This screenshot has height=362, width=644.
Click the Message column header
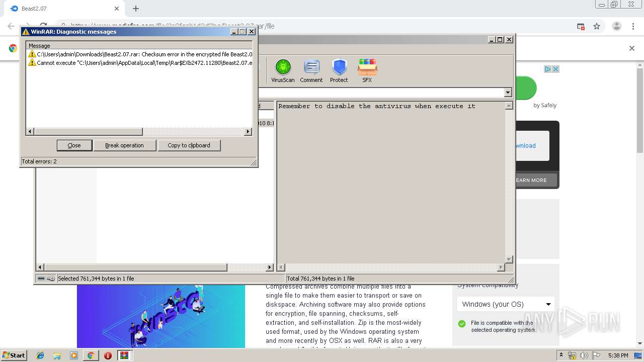(x=139, y=46)
